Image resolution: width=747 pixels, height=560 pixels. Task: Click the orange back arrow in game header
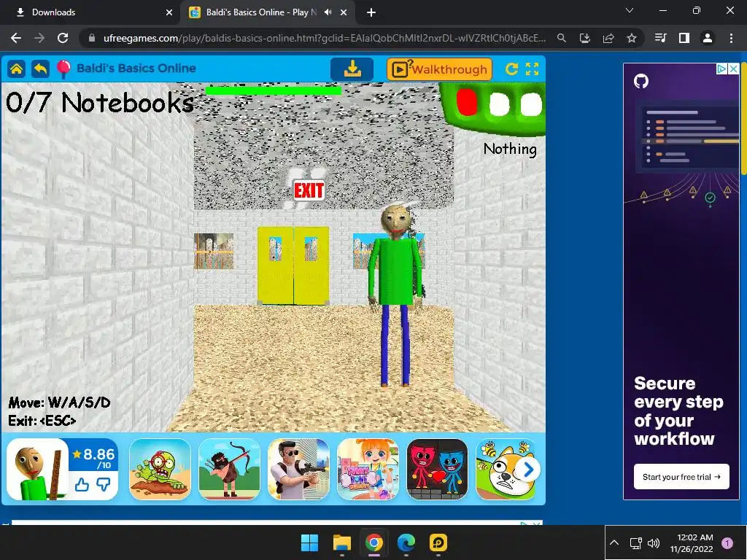point(41,69)
